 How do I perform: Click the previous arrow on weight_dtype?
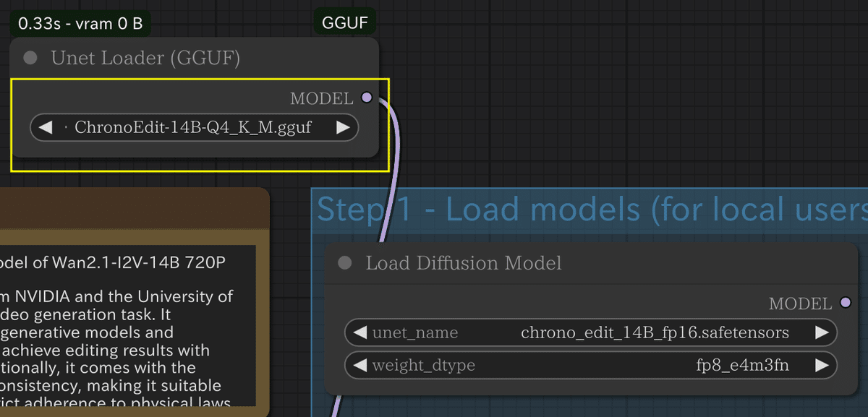pos(359,365)
